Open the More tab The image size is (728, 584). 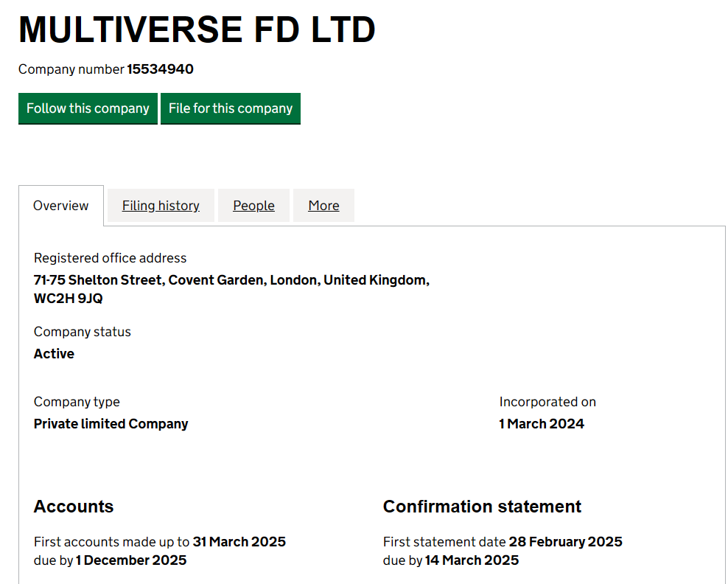pyautogui.click(x=323, y=205)
